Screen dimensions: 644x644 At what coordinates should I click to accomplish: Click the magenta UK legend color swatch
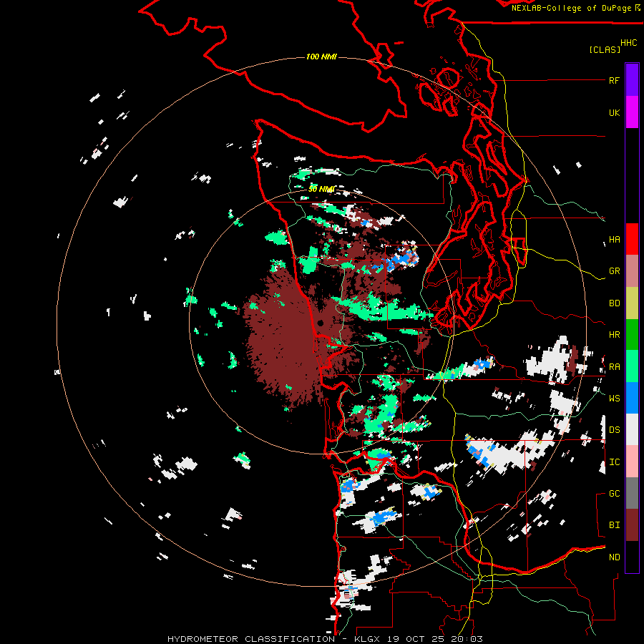632,112
